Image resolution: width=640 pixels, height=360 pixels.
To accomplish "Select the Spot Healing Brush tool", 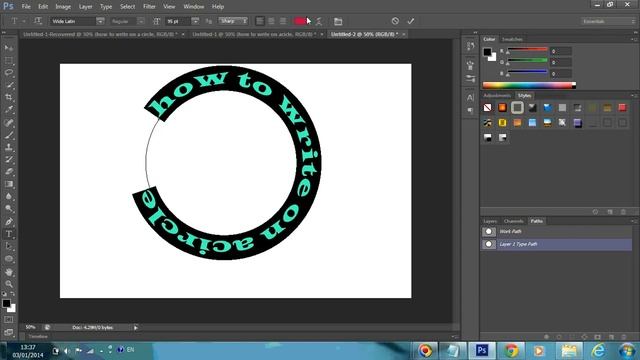I will coord(9,122).
